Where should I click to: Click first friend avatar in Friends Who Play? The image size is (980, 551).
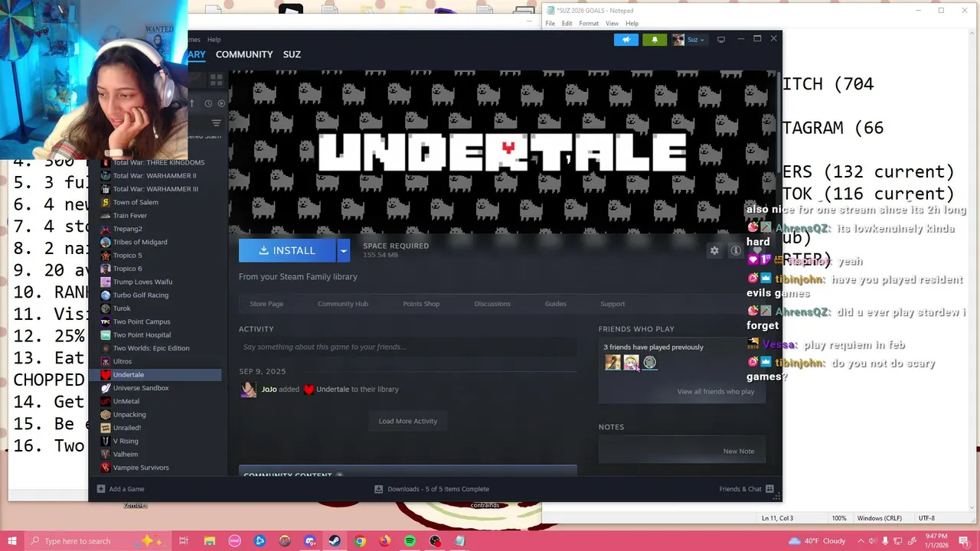tap(612, 363)
